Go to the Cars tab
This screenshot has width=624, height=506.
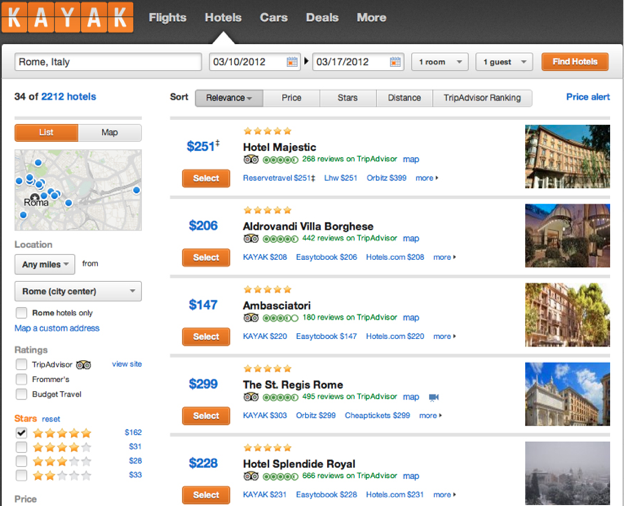(x=274, y=18)
